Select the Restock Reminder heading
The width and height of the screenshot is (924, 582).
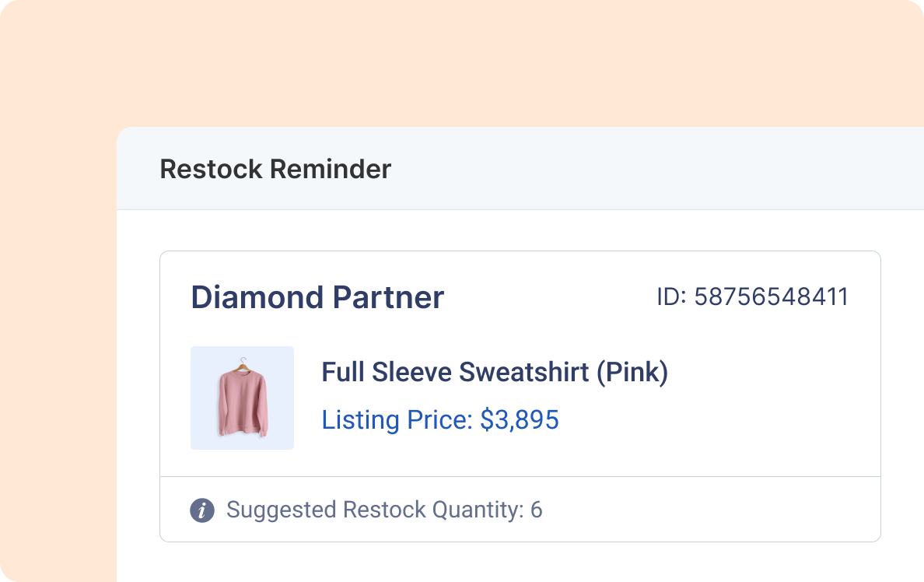(x=275, y=169)
